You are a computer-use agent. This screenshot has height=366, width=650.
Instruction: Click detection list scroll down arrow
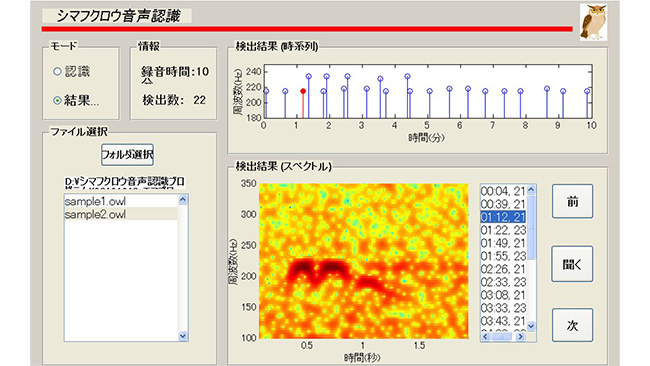[531, 327]
